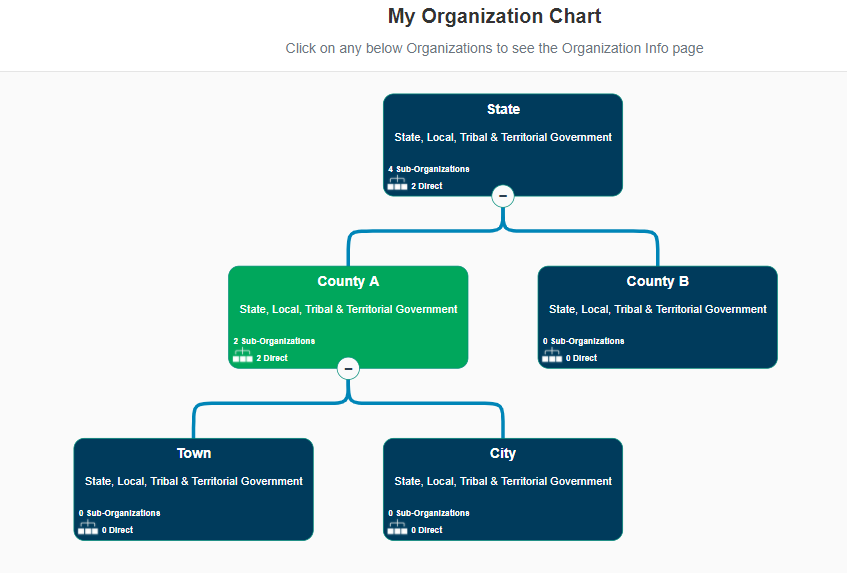Select the City organization title

click(503, 453)
